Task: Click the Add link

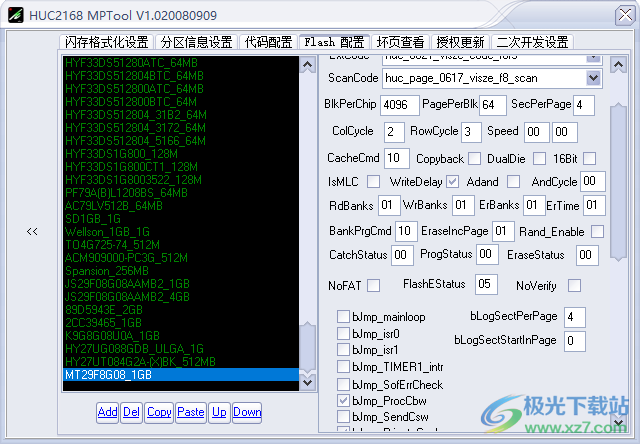Action: coord(107,412)
